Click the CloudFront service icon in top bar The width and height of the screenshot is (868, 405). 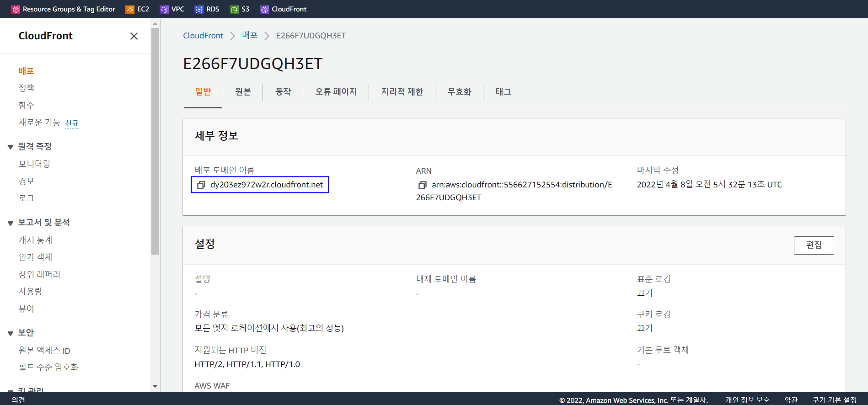[x=264, y=9]
